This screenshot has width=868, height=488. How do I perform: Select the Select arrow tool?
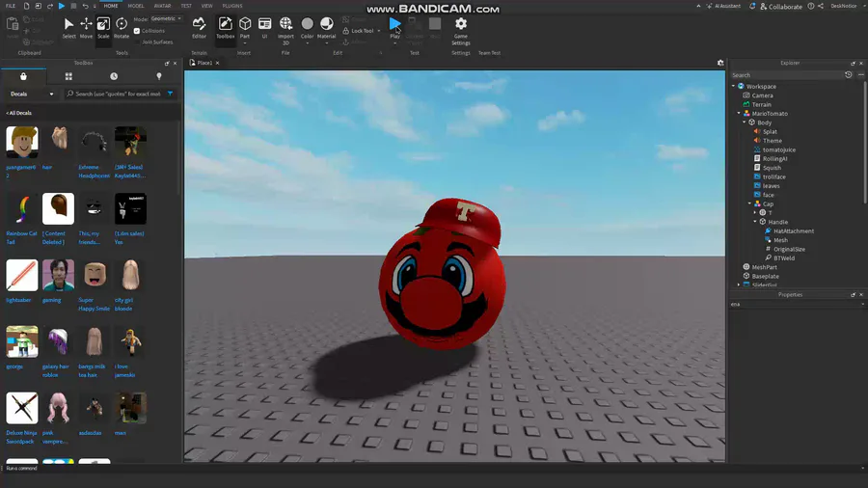tap(68, 28)
